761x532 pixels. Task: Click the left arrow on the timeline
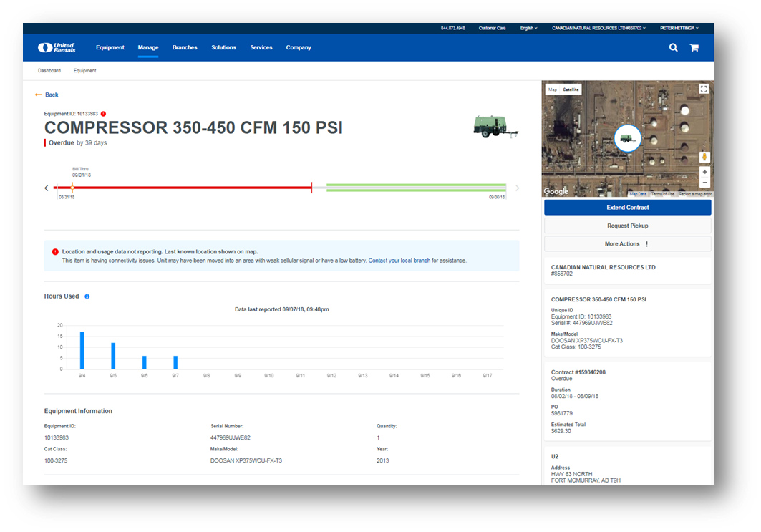pos(47,188)
